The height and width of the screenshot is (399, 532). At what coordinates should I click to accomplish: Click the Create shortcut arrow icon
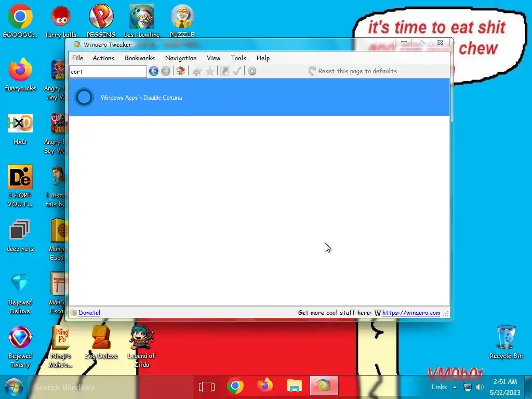tap(224, 71)
